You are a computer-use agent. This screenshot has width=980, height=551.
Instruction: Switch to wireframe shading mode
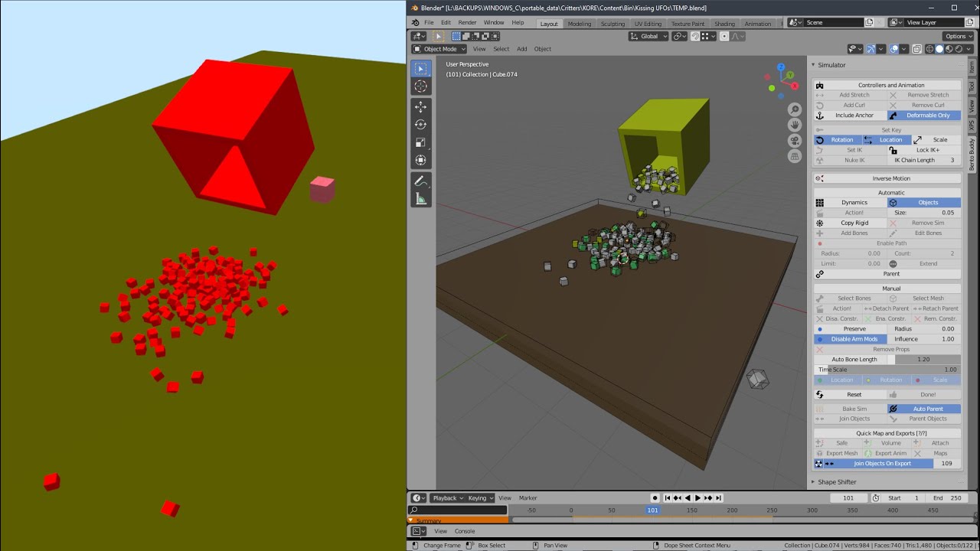point(928,49)
